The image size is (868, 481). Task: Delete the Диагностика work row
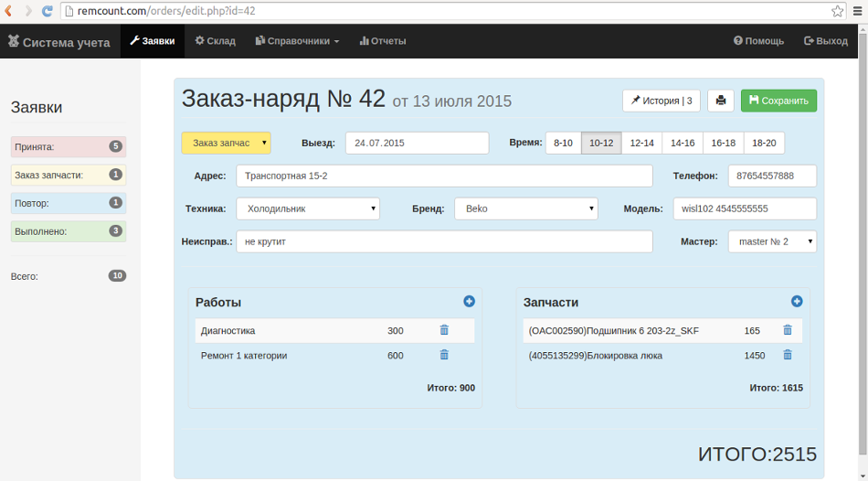click(x=444, y=330)
